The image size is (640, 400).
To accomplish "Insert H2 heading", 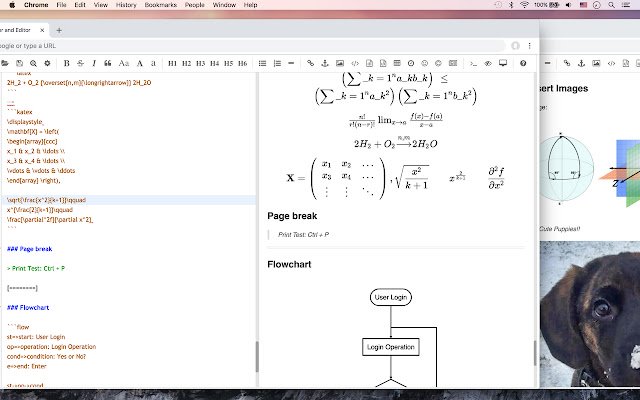I will click(x=186, y=63).
